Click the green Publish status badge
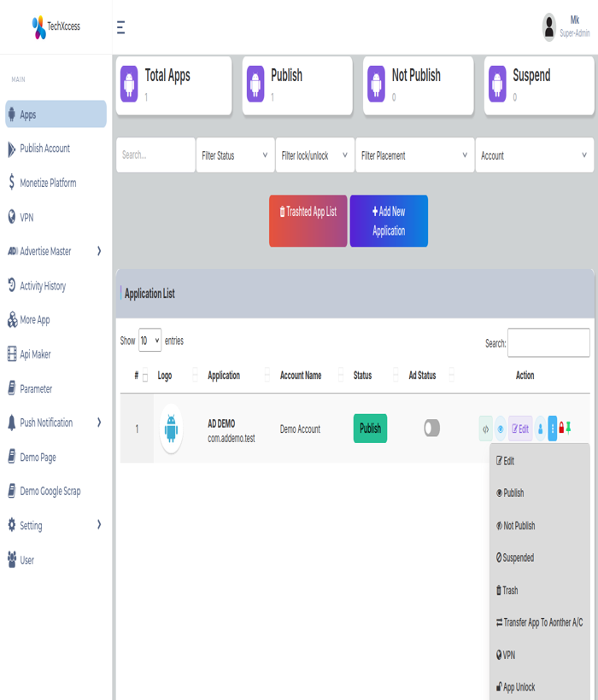This screenshot has width=598, height=700. coord(370,429)
